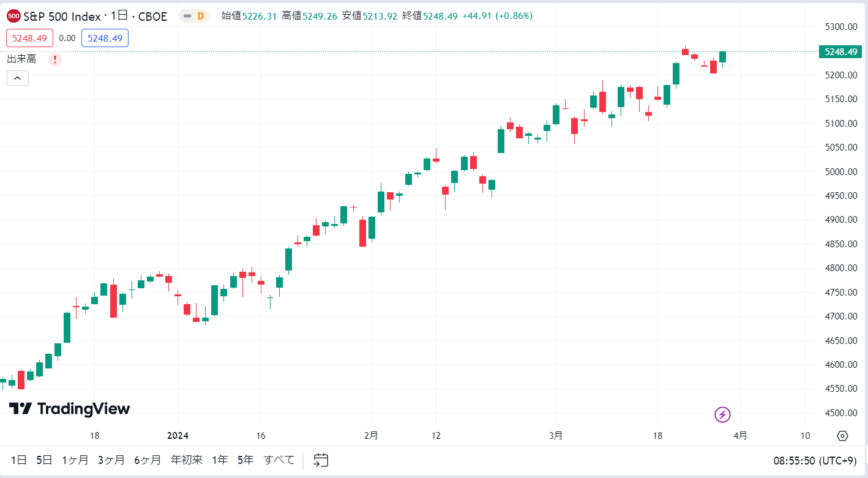Select the 5日 date range
The image size is (868, 478).
[45, 460]
